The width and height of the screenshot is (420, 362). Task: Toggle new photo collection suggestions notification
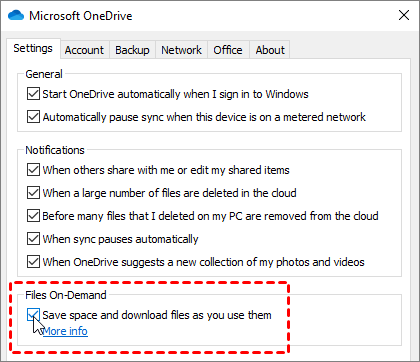tap(33, 262)
